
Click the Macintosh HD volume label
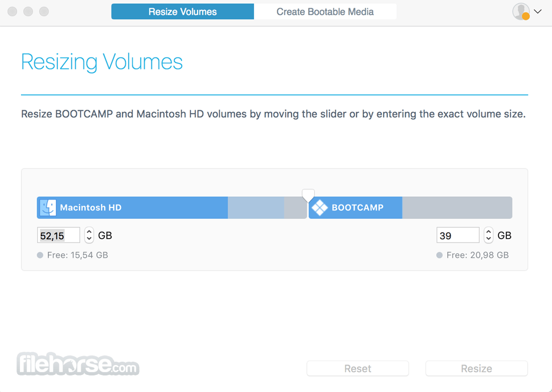[91, 207]
